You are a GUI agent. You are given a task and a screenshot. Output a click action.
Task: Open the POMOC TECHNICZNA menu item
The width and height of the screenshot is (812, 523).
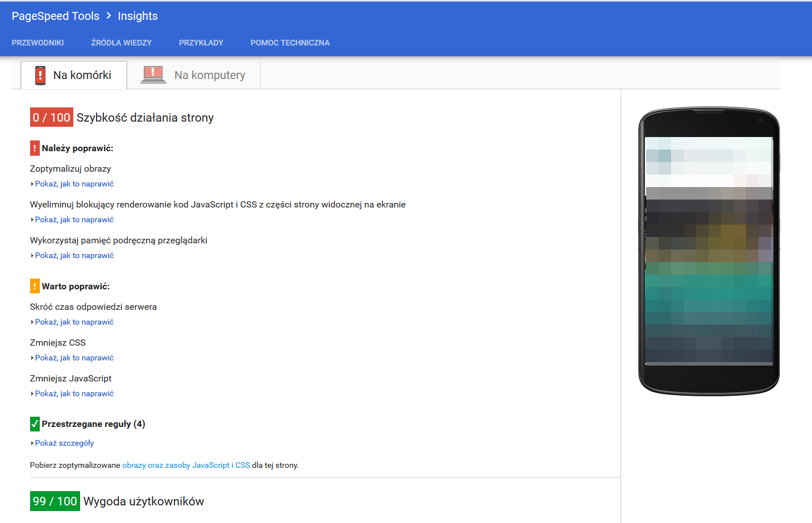290,43
